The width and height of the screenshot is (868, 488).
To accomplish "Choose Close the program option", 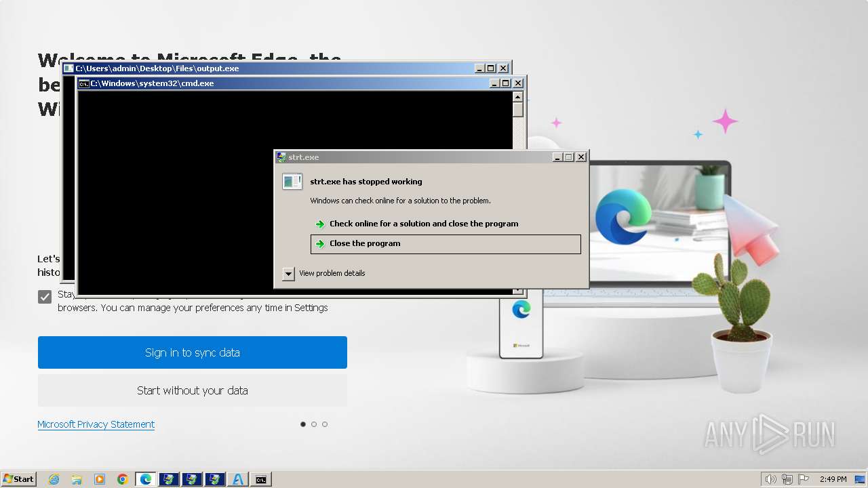I will tap(446, 244).
